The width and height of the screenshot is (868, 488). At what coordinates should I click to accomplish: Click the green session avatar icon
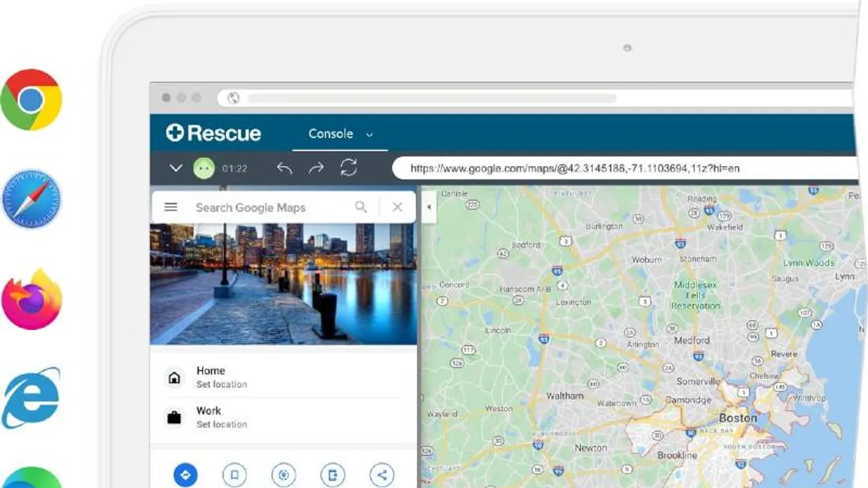204,168
